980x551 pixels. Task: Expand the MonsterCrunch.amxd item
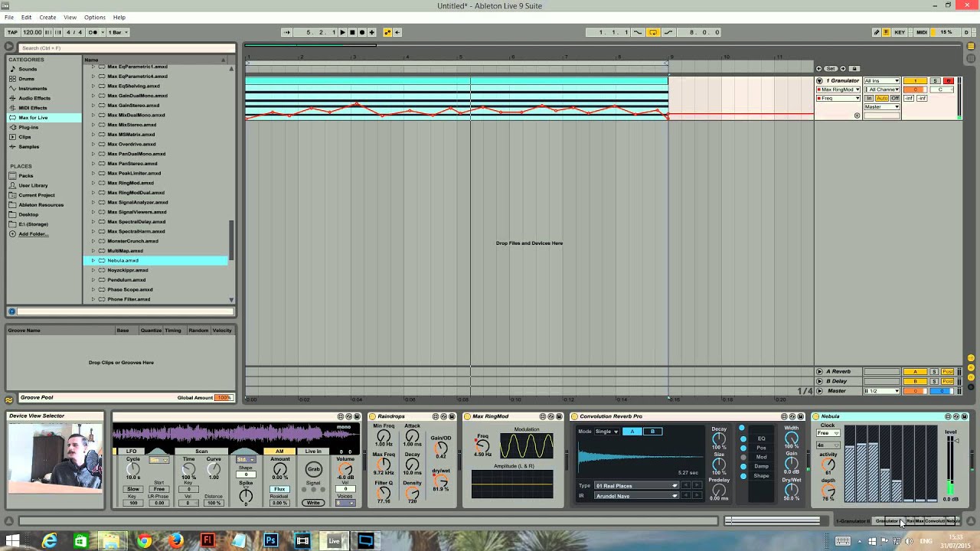93,241
